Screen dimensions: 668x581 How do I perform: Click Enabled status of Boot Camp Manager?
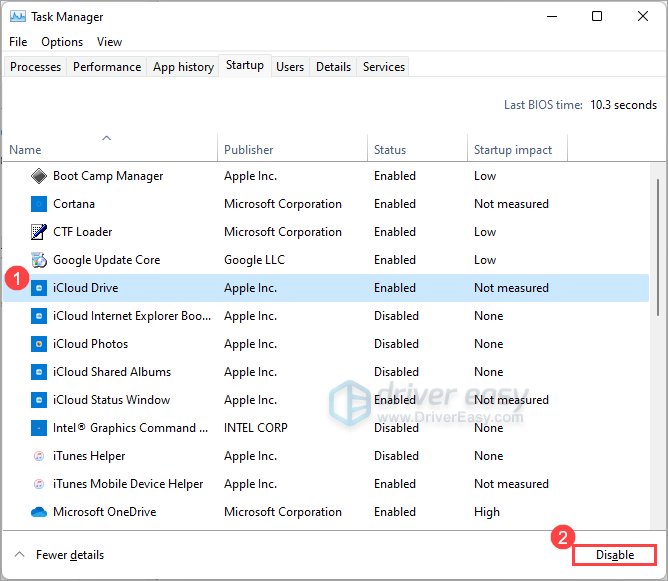coord(395,176)
